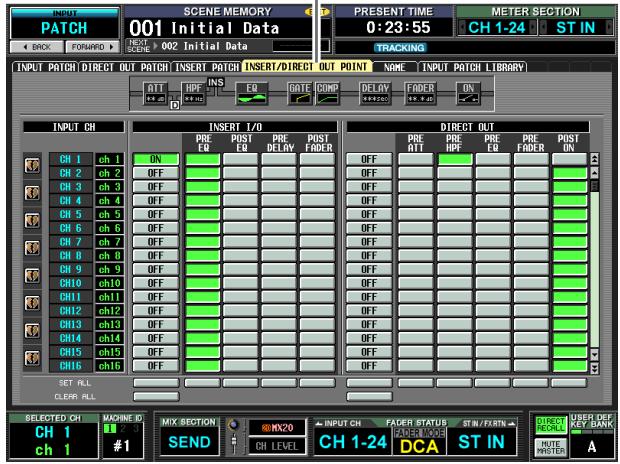The image size is (620, 464).
Task: Click the BACK button
Action: coord(37,47)
